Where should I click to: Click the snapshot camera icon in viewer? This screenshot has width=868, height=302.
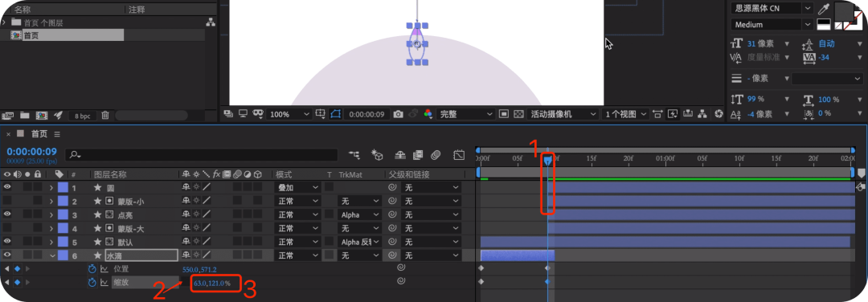click(398, 114)
